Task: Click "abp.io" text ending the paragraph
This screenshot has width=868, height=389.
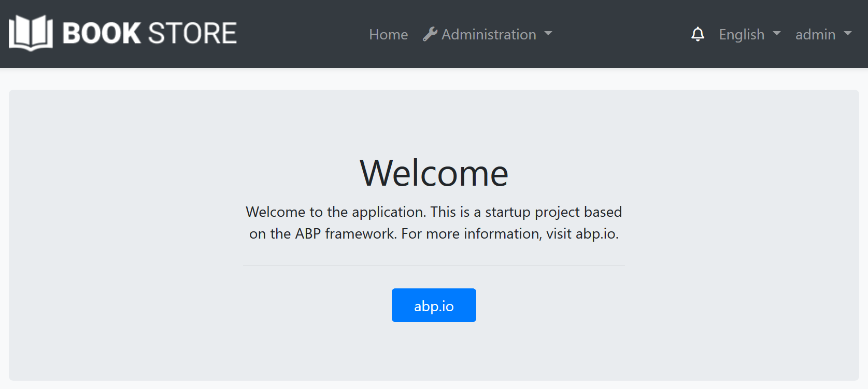Action: point(596,233)
